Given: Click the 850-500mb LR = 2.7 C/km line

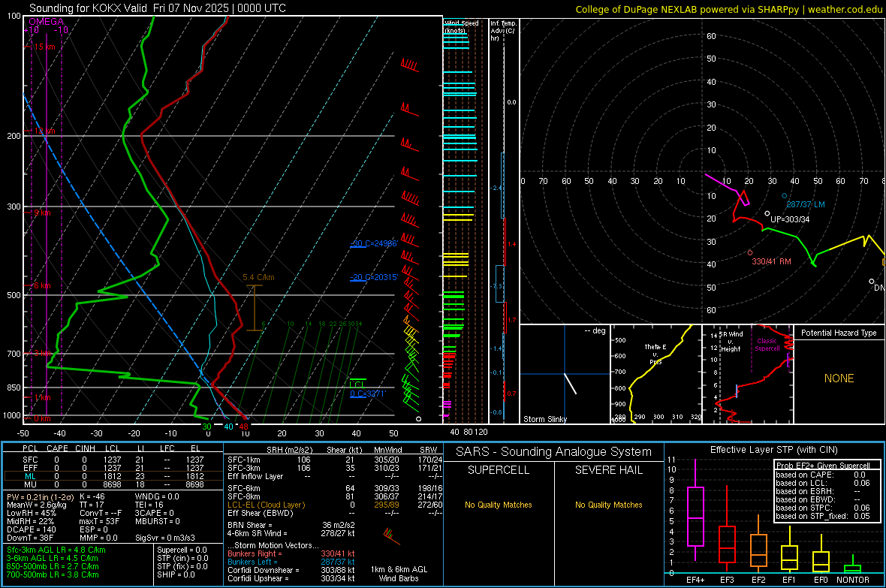Looking at the screenshot, I should coord(53,566).
